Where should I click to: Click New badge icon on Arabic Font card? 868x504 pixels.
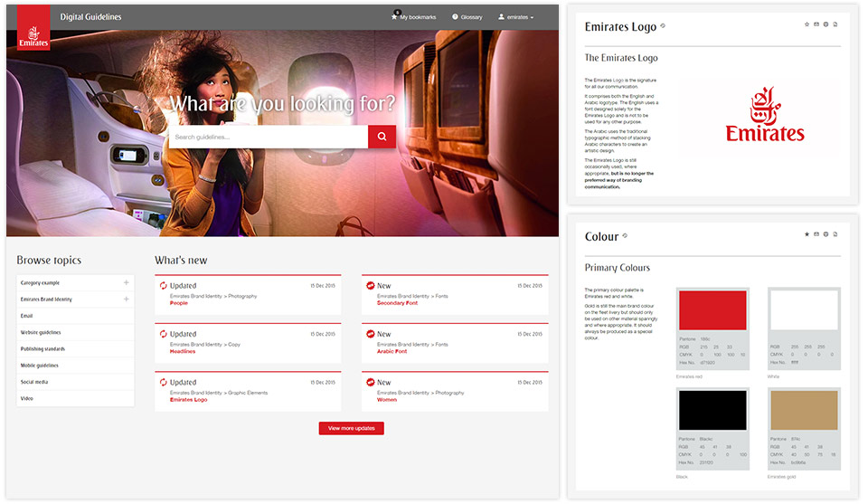pyautogui.click(x=371, y=334)
